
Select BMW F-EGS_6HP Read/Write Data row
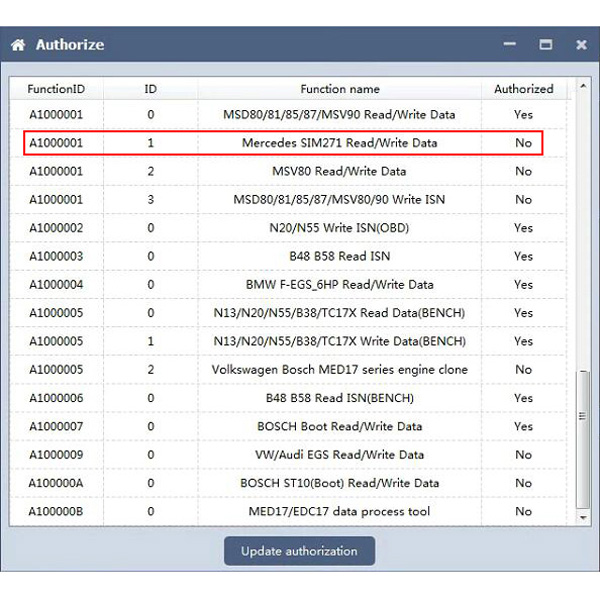[288, 284]
